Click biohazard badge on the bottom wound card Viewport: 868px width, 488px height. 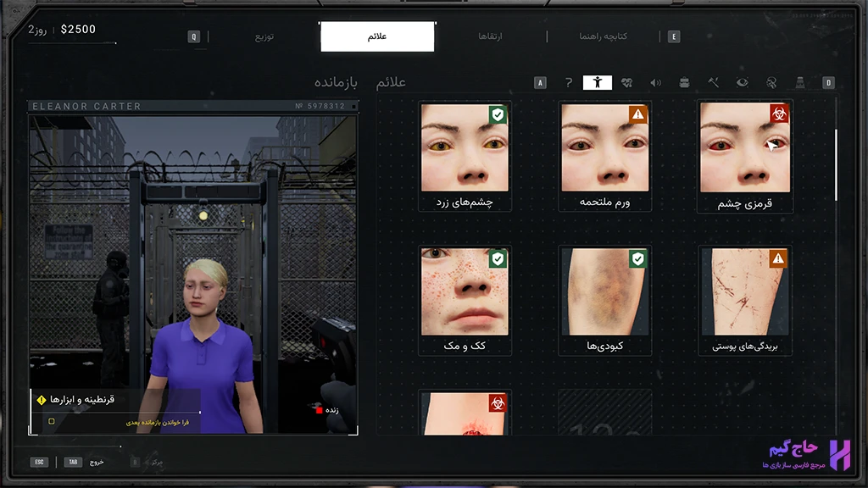[498, 402]
